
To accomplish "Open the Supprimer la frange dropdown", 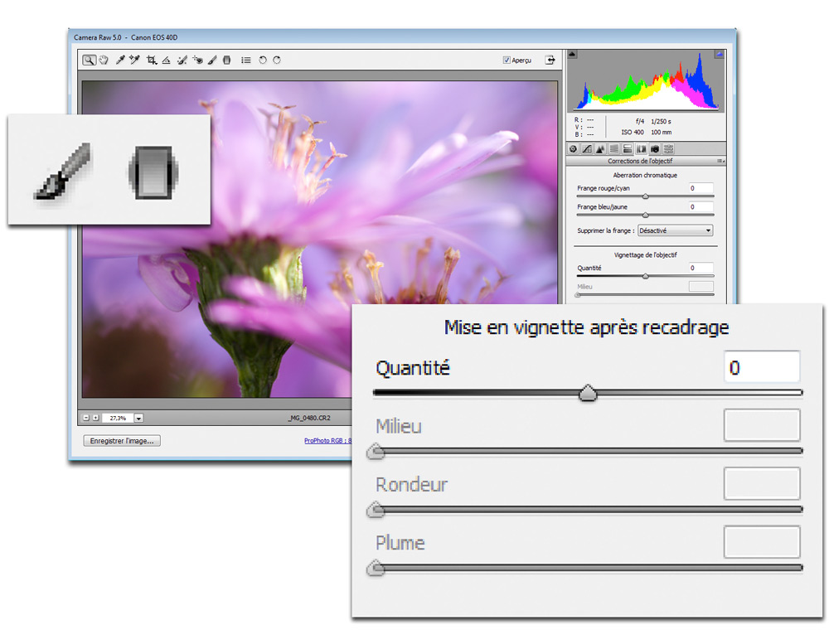I will pyautogui.click(x=675, y=230).
